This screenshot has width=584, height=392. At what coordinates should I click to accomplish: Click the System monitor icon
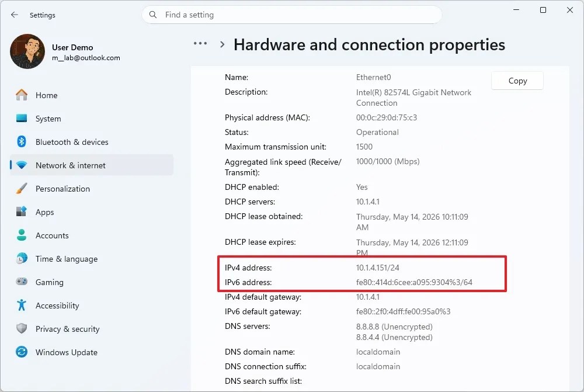click(22, 119)
